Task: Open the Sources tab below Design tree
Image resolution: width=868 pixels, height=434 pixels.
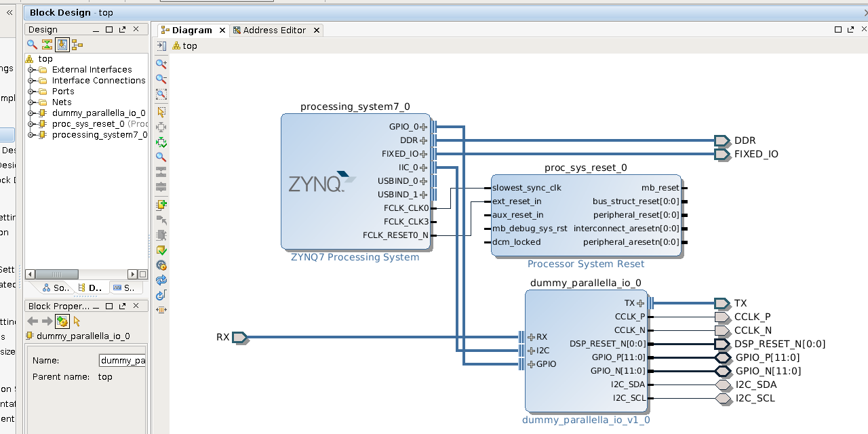Action: (56, 288)
